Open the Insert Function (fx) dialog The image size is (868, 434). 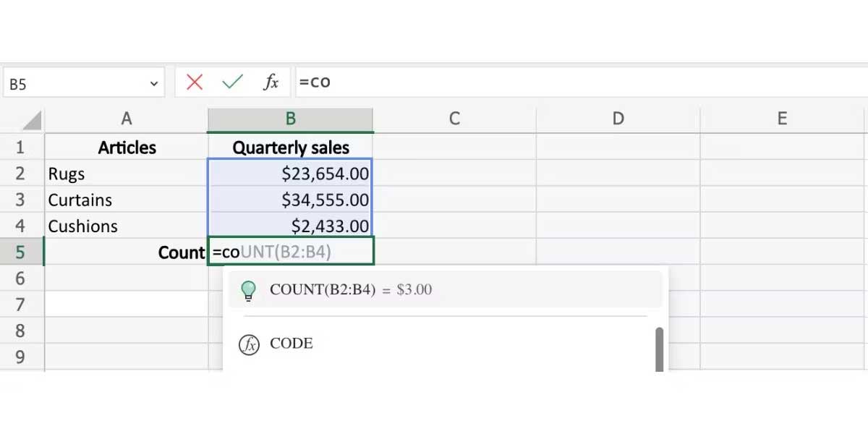click(271, 82)
